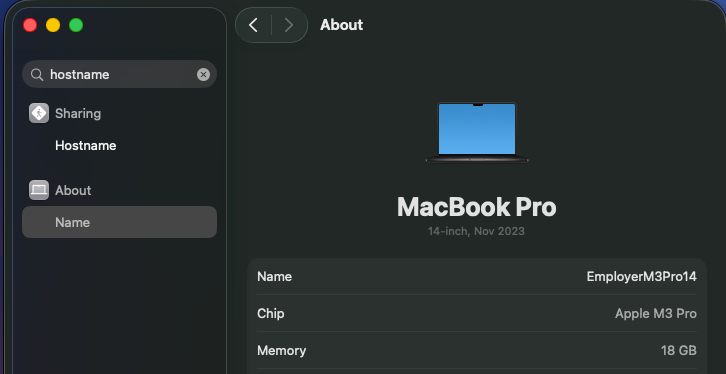
Task: Clear the hostname search field
Action: coord(203,75)
